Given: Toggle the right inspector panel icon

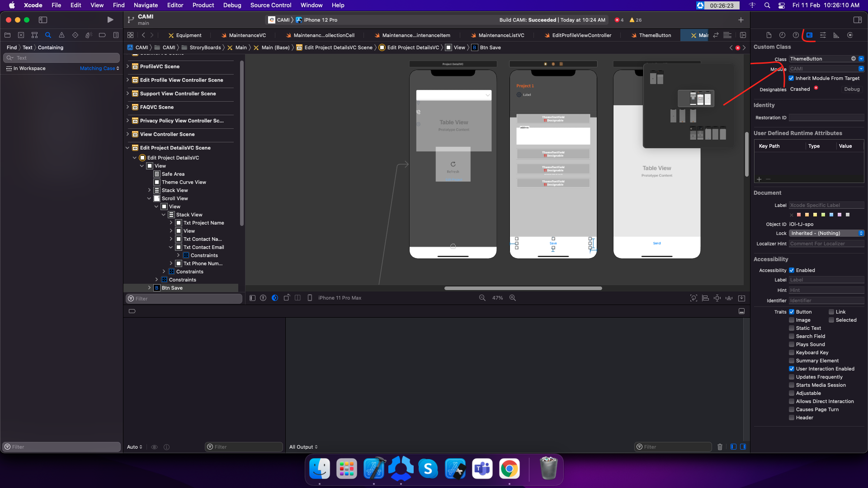Looking at the screenshot, I should (857, 20).
